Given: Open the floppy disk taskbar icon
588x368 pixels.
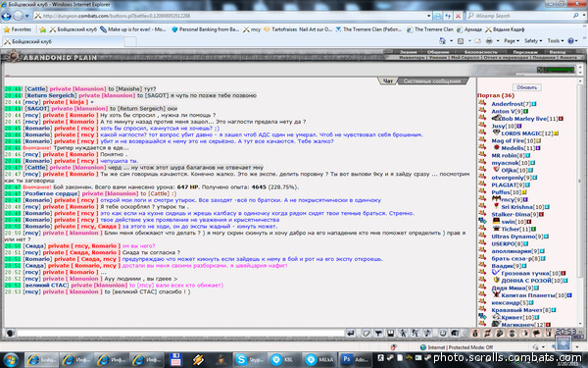Looking at the screenshot, I should point(175,360).
